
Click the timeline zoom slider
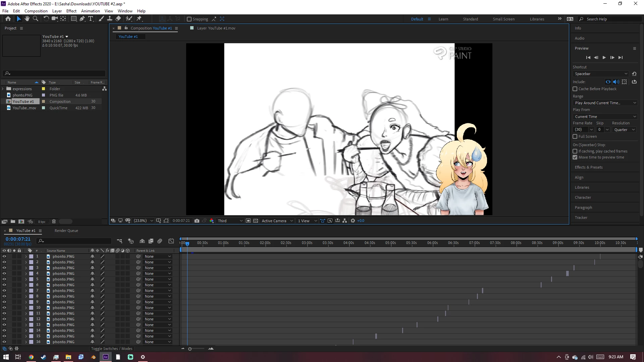(190, 349)
